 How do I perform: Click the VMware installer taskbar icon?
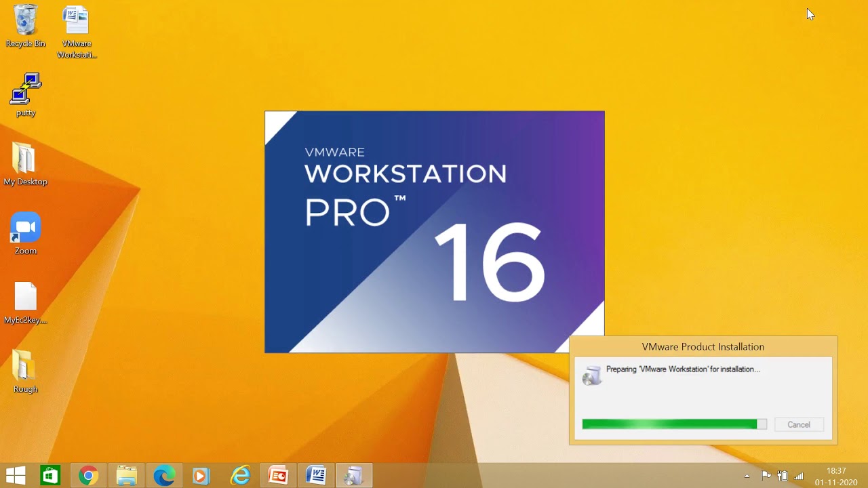point(354,476)
